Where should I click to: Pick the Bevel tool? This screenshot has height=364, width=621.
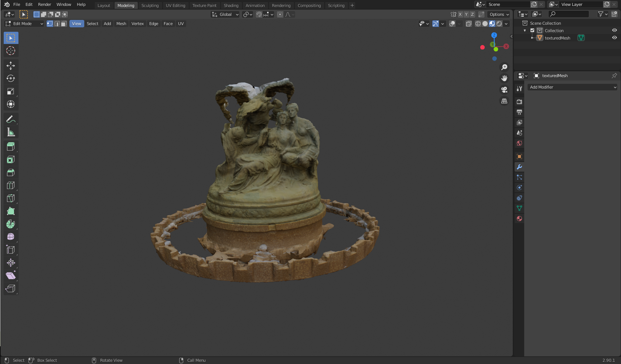[x=11, y=172]
